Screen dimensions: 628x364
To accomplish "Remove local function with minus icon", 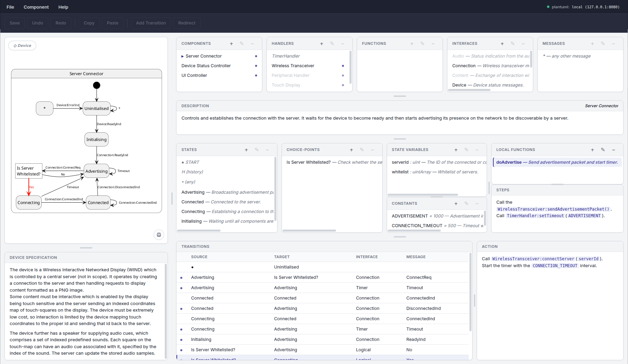I will click(614, 150).
